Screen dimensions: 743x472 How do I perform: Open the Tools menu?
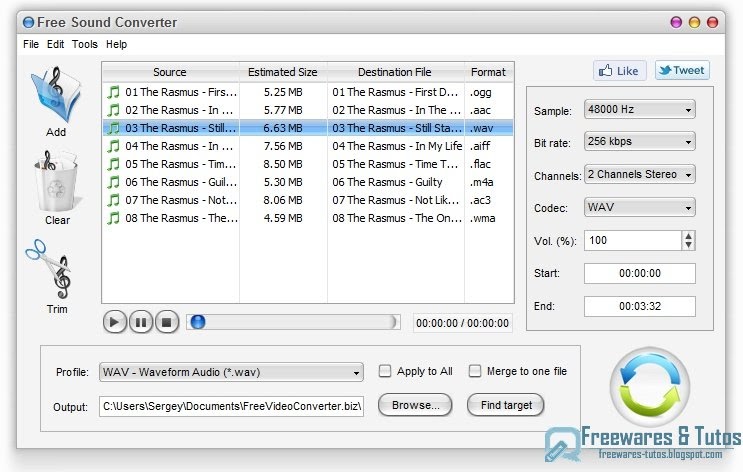(85, 44)
